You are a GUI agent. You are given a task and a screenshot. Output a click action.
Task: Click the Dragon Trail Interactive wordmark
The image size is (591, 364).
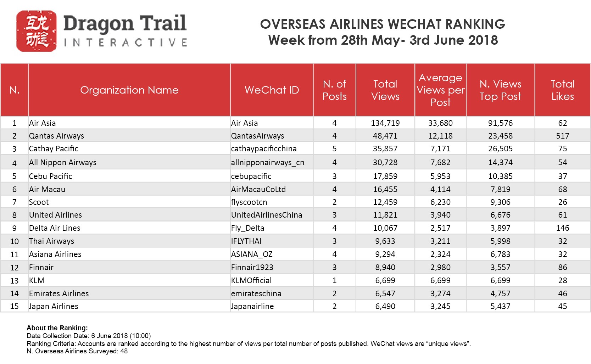point(125,31)
